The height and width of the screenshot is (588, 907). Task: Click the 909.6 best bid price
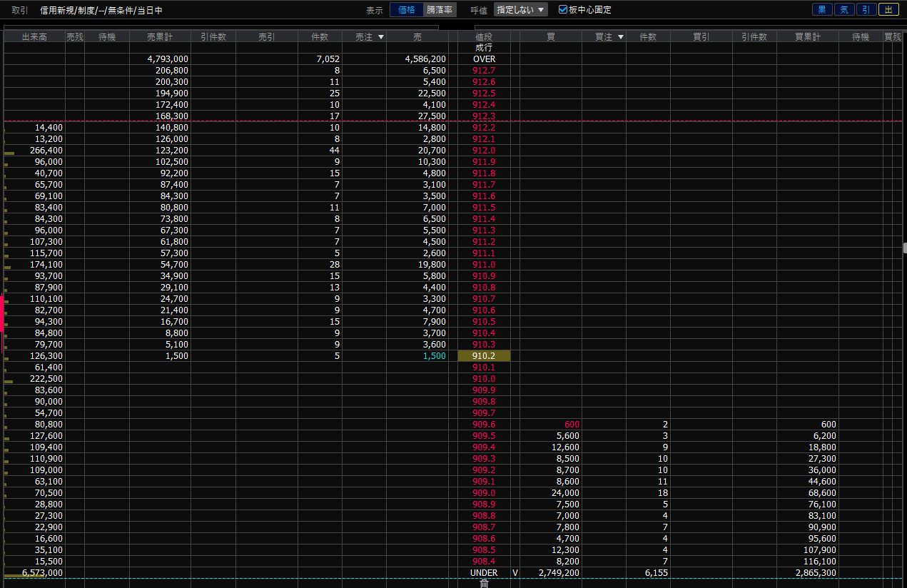(x=484, y=425)
